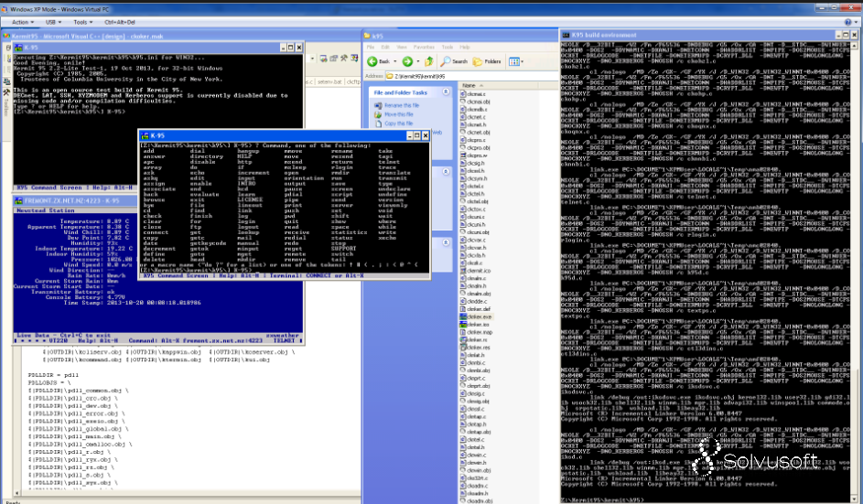Collapse the File and Folder Tasks panel
This screenshot has width=863, height=504.
coord(446,92)
